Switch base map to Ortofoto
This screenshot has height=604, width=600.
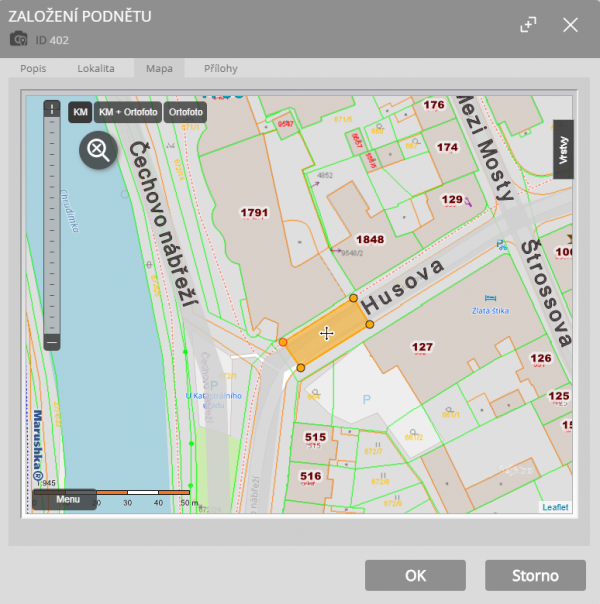tap(185, 112)
